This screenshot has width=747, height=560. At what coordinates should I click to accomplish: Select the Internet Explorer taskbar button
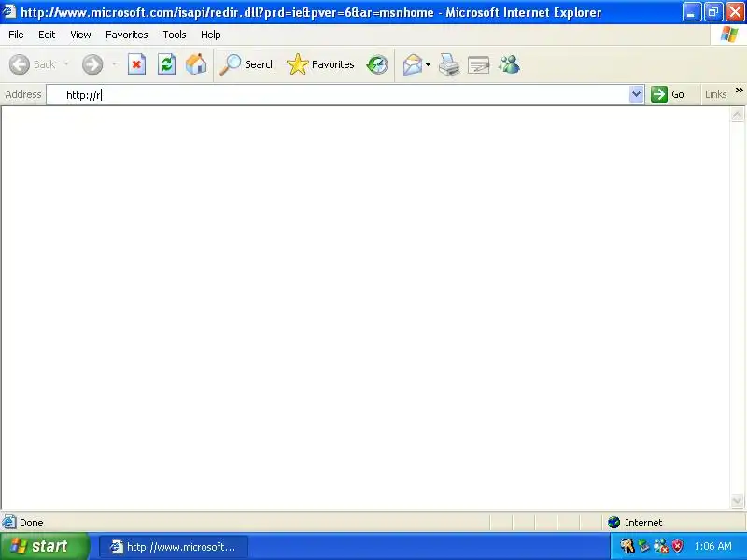click(x=174, y=547)
